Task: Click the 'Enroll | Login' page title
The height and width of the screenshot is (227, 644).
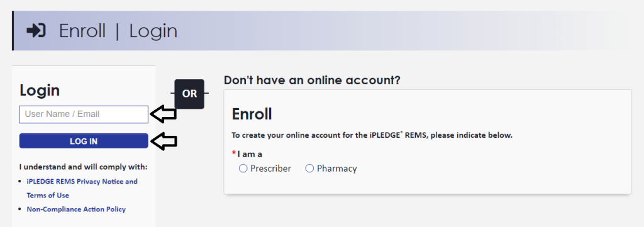Action: click(x=118, y=31)
